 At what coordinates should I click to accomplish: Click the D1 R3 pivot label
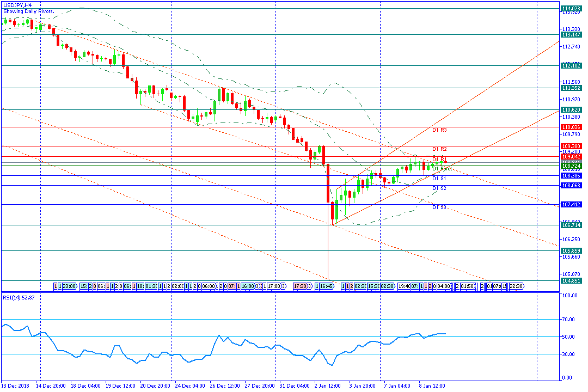tap(439, 130)
